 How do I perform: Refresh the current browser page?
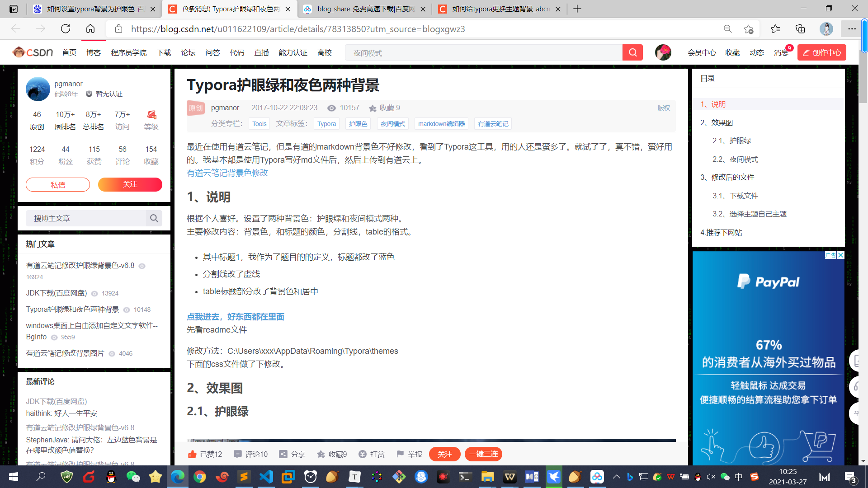pyautogui.click(x=66, y=29)
